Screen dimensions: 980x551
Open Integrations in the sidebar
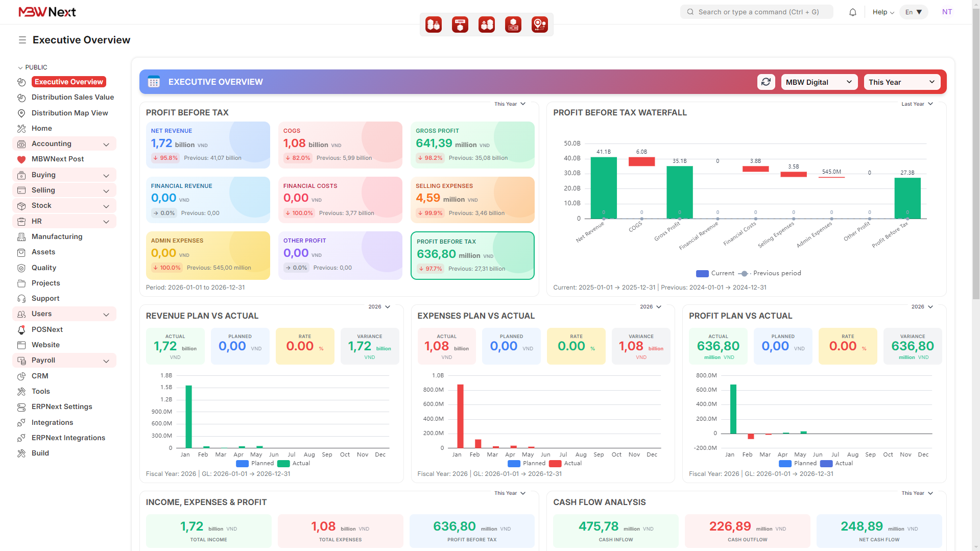[52, 423]
